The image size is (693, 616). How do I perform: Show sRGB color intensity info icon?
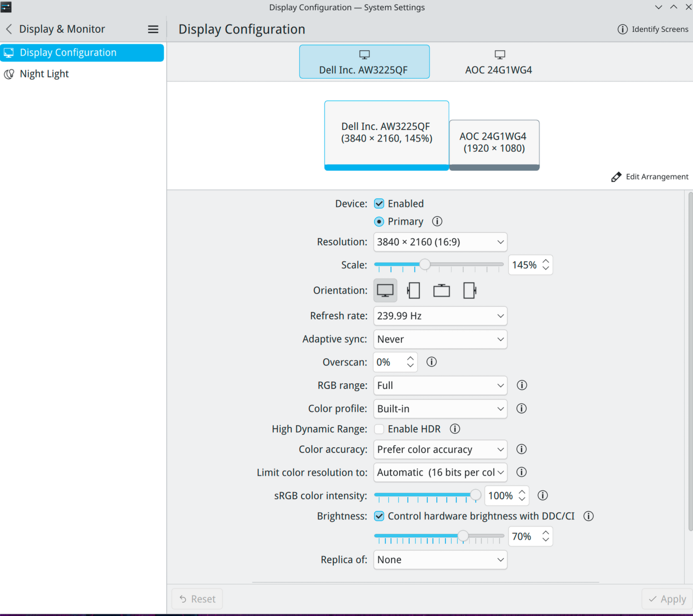tap(543, 495)
